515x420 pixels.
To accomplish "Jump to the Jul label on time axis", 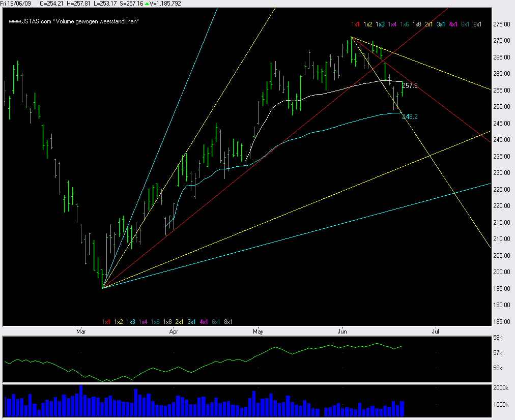I will pos(436,332).
